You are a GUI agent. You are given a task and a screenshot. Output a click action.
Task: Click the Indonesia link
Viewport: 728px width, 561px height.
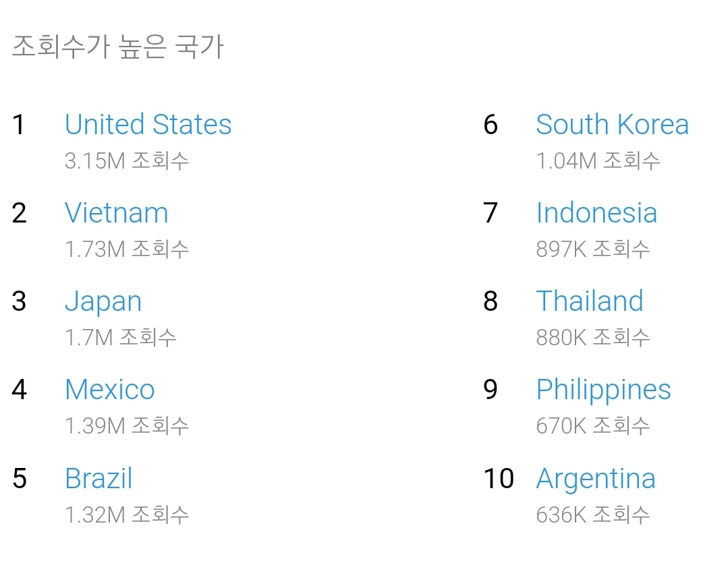[x=596, y=213]
